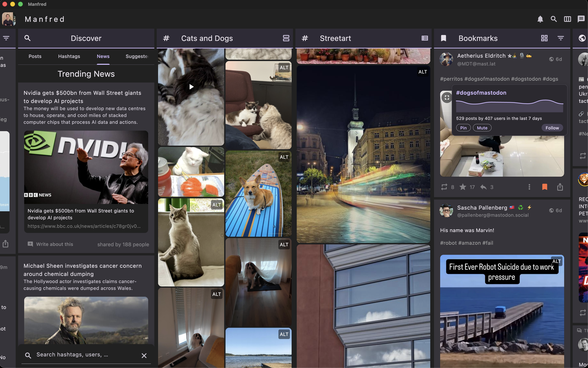Select the Hashtags tab in Discover
588x368 pixels.
(69, 56)
